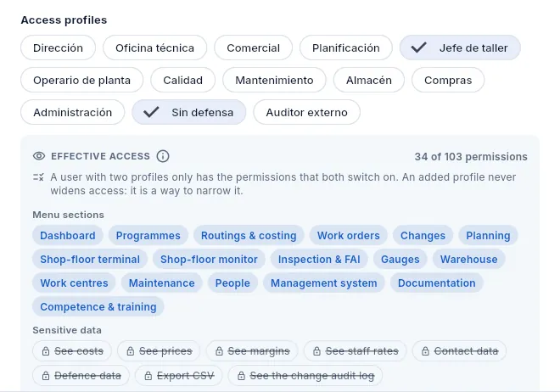The height and width of the screenshot is (392, 560).
Task: Click the See the change audit log chip
Action: click(x=305, y=376)
